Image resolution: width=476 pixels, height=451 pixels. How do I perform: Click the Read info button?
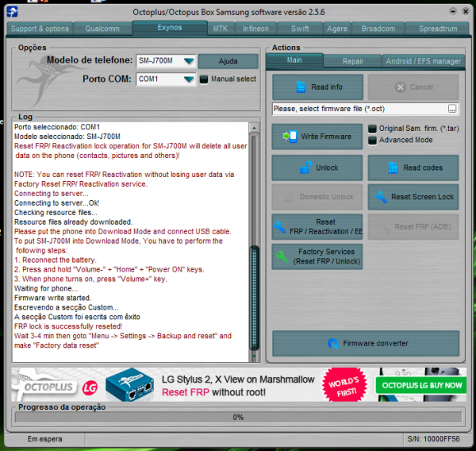317,87
